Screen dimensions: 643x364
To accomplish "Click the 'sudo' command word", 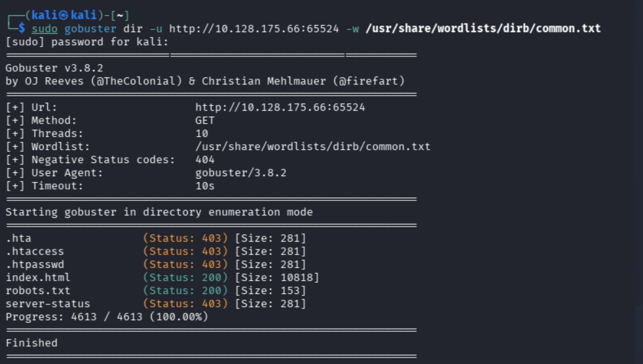I will coord(45,29).
